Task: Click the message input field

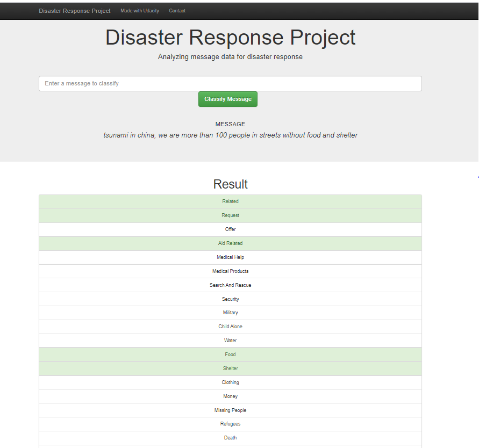Action: 230,83
